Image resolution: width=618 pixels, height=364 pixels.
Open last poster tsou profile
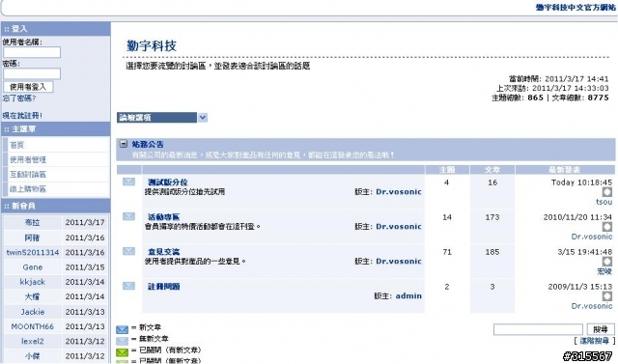604,202
